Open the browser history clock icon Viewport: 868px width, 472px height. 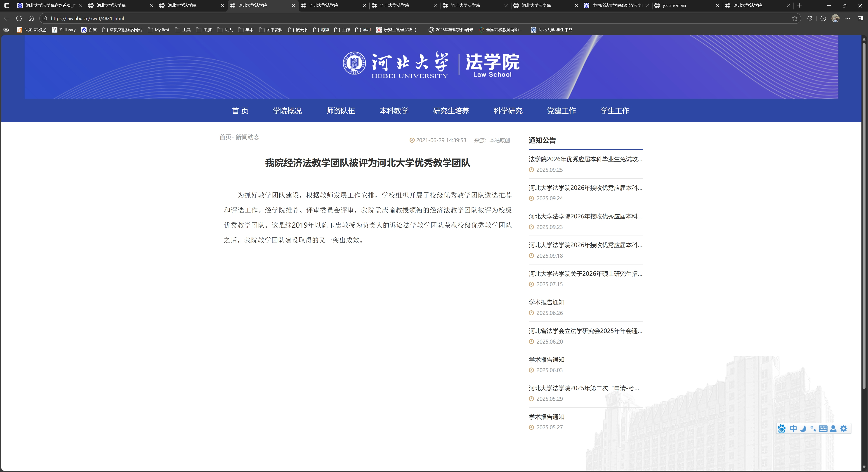coord(823,18)
